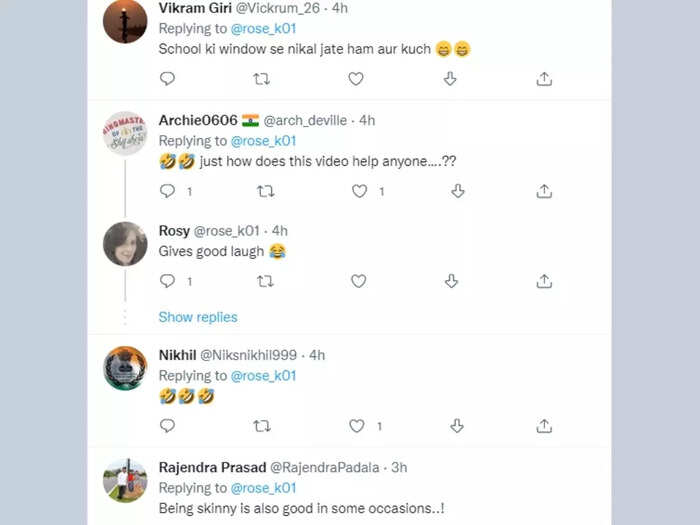Reply to Nikhil's tweet via comment icon
The height and width of the screenshot is (525, 700).
pyautogui.click(x=167, y=426)
